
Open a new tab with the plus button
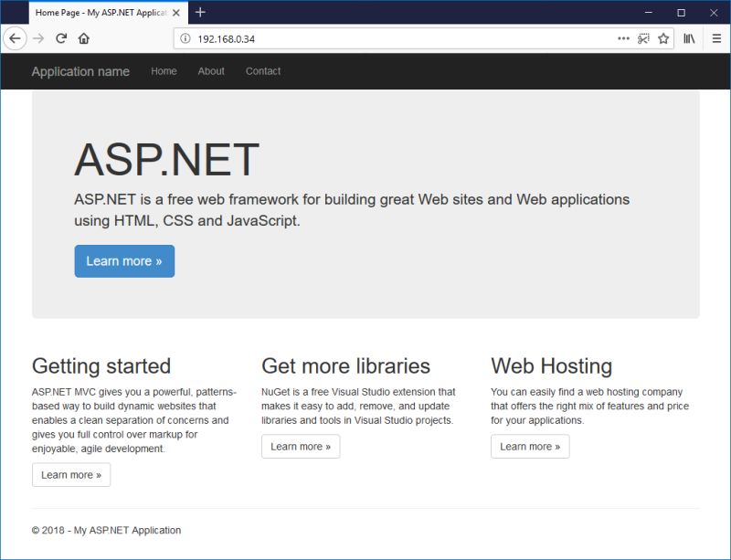tap(199, 13)
